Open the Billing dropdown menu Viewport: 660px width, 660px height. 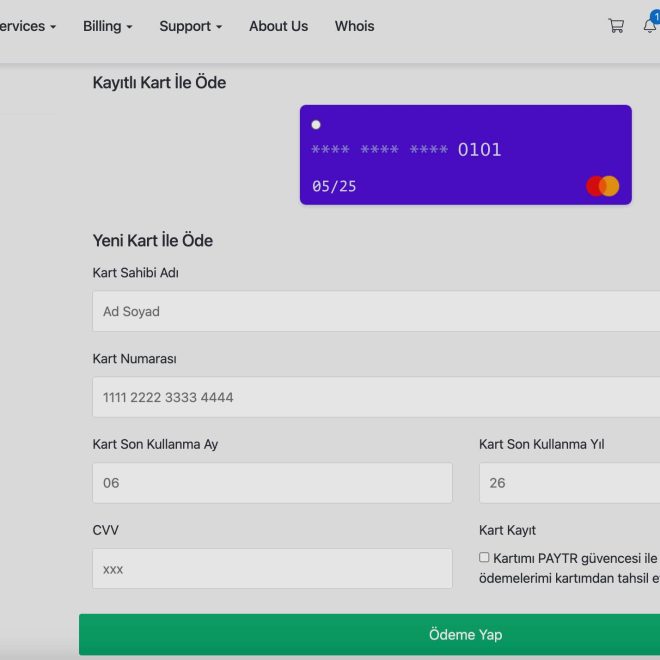(x=107, y=26)
